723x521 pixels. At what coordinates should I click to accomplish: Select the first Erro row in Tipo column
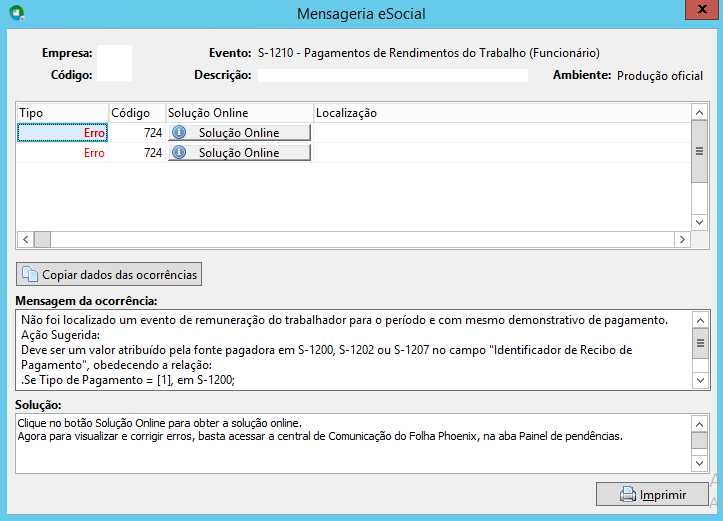click(62, 133)
